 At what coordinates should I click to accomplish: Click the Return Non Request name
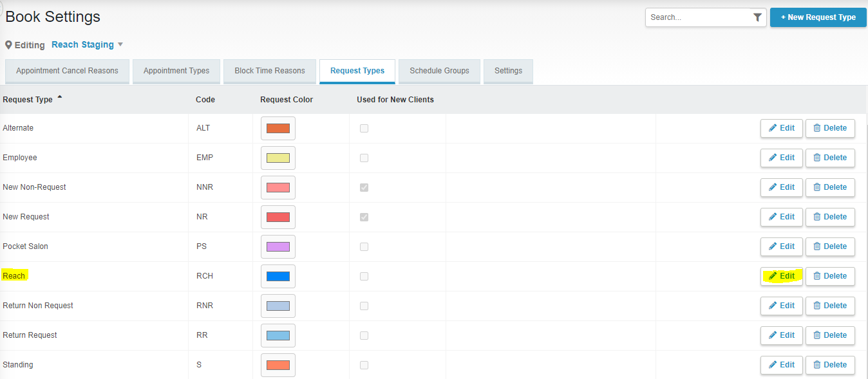tap(38, 306)
